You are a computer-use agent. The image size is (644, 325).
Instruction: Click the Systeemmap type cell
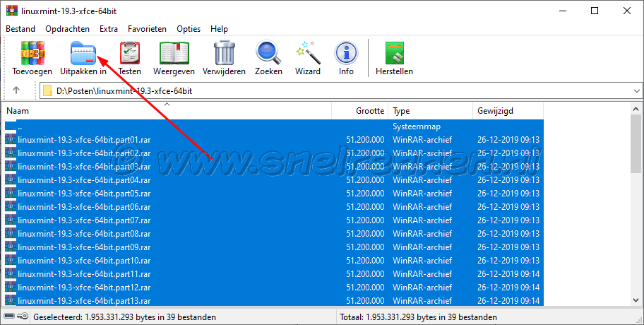tap(417, 126)
